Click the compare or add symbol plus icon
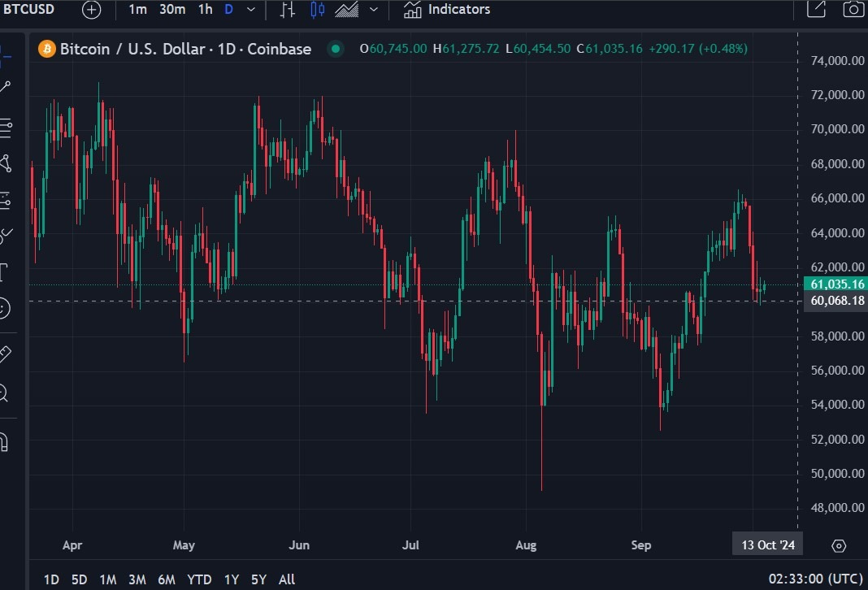 pos(91,10)
